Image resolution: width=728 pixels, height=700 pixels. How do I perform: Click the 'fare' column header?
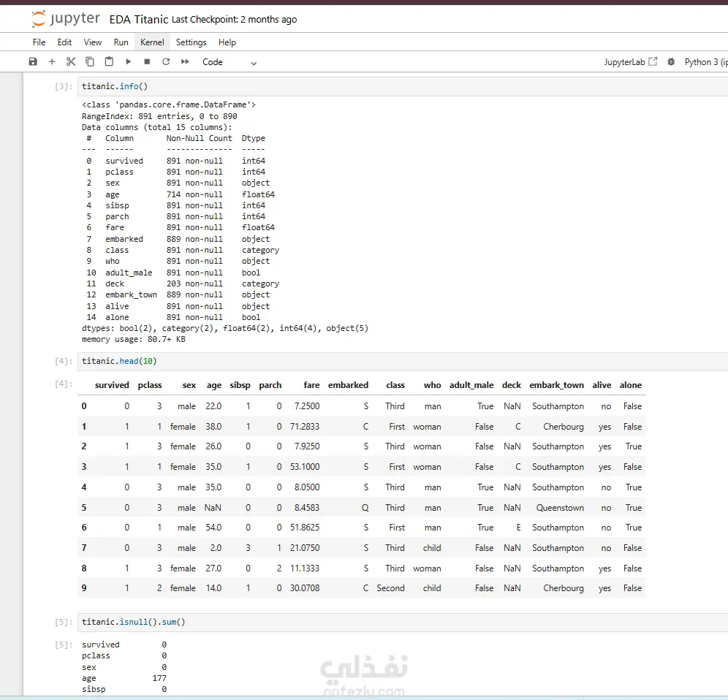[x=311, y=385]
